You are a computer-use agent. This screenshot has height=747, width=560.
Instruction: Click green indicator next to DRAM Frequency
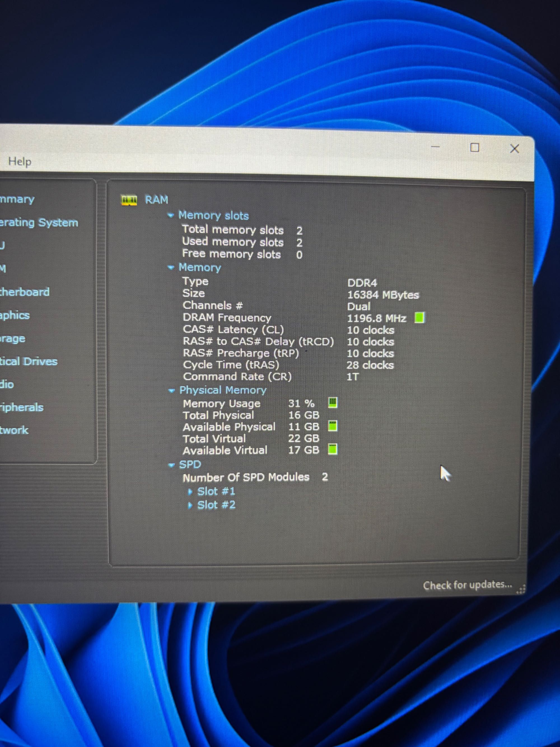click(419, 317)
